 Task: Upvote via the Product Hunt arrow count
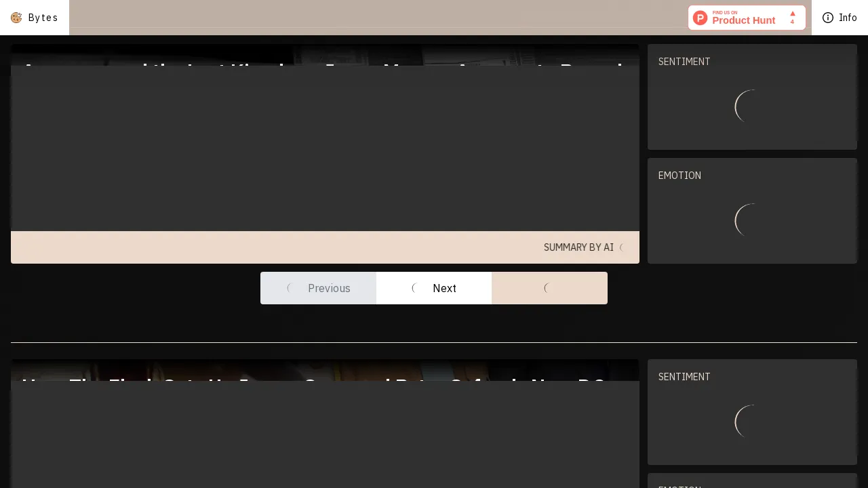tap(792, 18)
